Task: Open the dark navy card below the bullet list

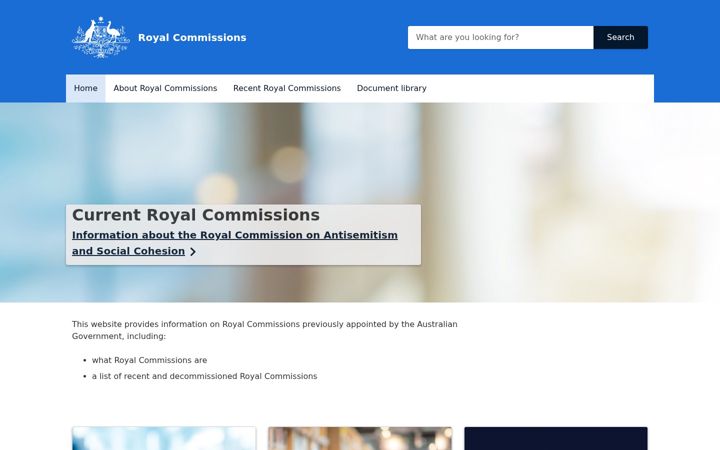Action: (x=556, y=439)
